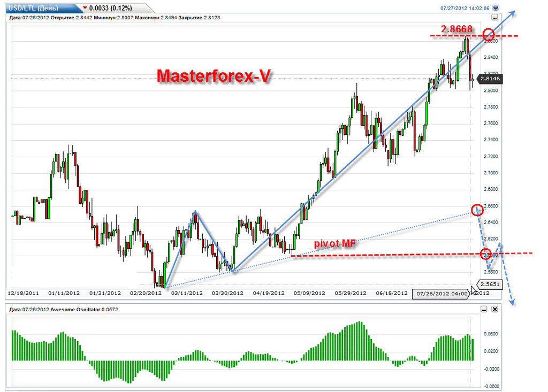Click the 2.7600 price axis label
548x392 pixels.
(491, 124)
